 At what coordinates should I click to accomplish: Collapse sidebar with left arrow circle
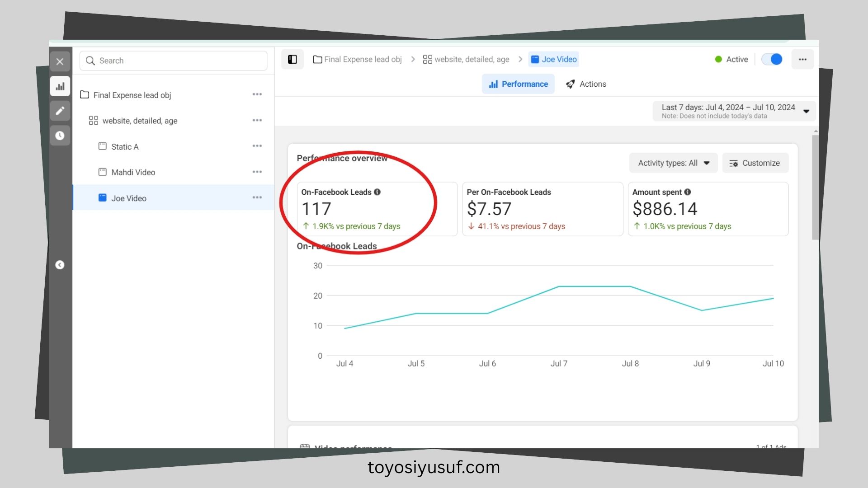click(x=60, y=265)
